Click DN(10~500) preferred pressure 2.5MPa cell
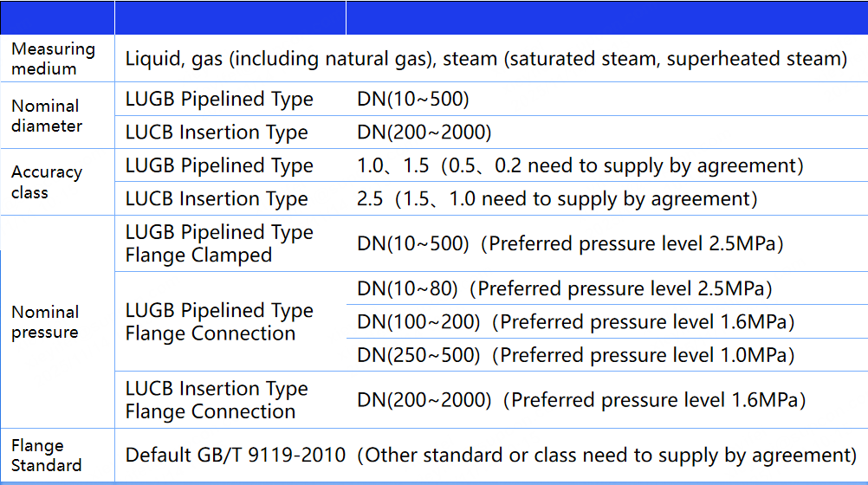 tap(570, 244)
